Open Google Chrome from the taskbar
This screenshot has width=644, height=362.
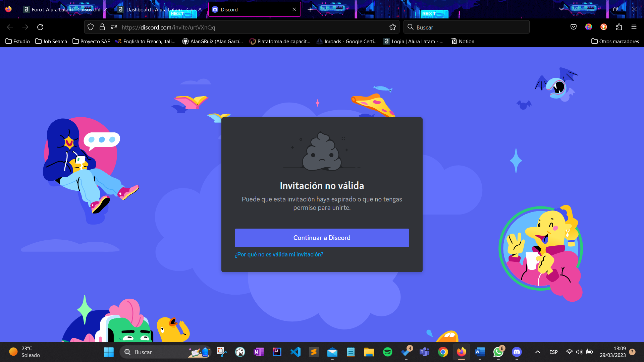(443, 352)
